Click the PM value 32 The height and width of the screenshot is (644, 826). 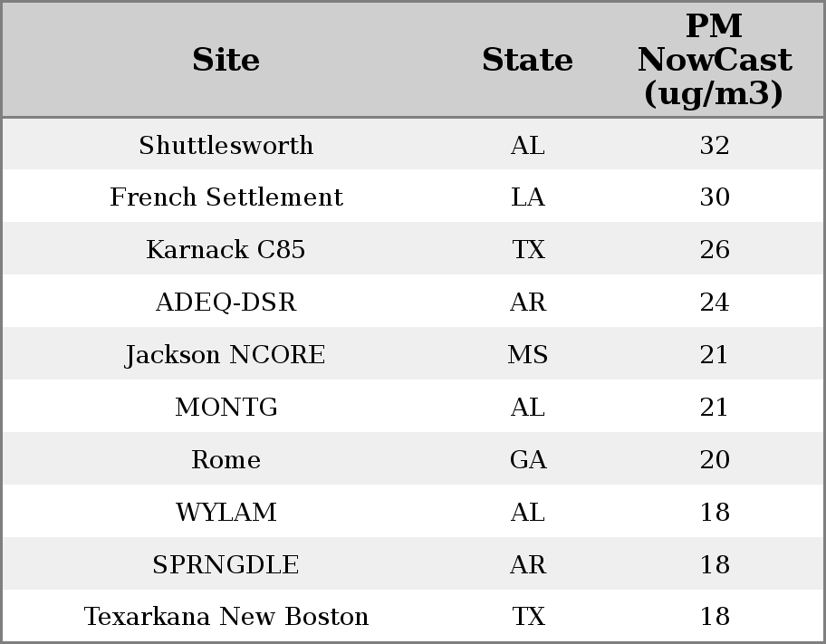(x=715, y=145)
